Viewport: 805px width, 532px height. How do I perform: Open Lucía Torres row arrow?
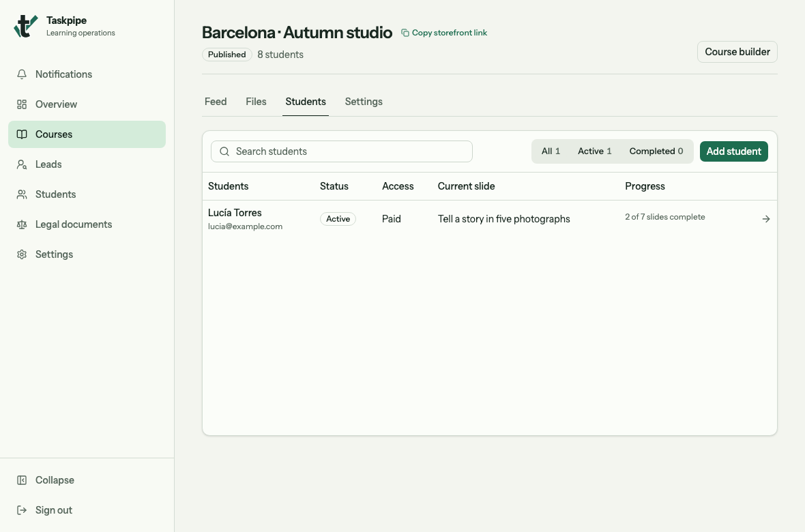766,219
